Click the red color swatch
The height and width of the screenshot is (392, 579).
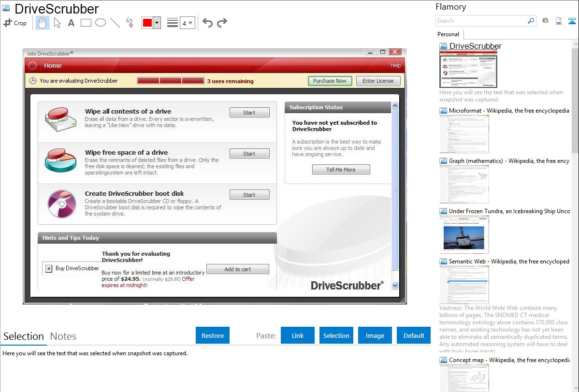[147, 23]
